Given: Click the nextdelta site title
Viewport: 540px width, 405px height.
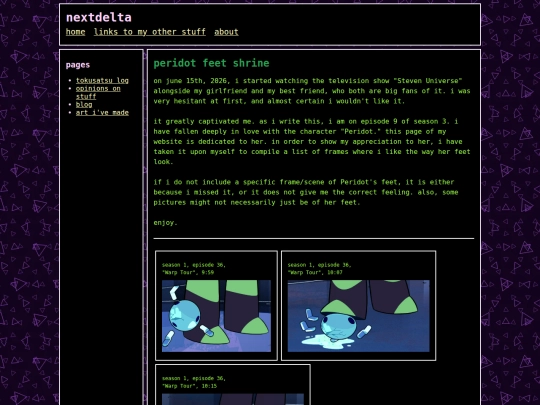Looking at the screenshot, I should click(x=99, y=17).
